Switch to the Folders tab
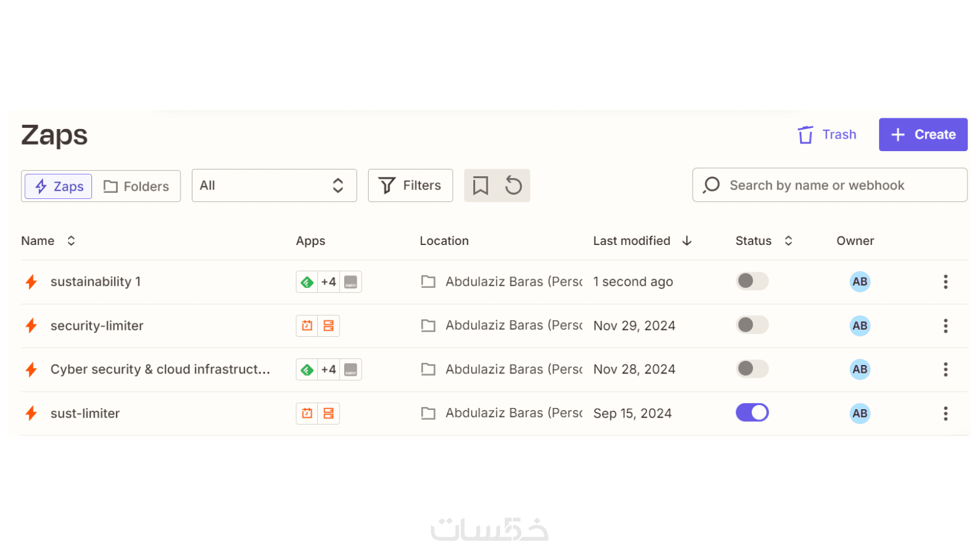Image resolution: width=980 pixels, height=552 pixels. 136,186
